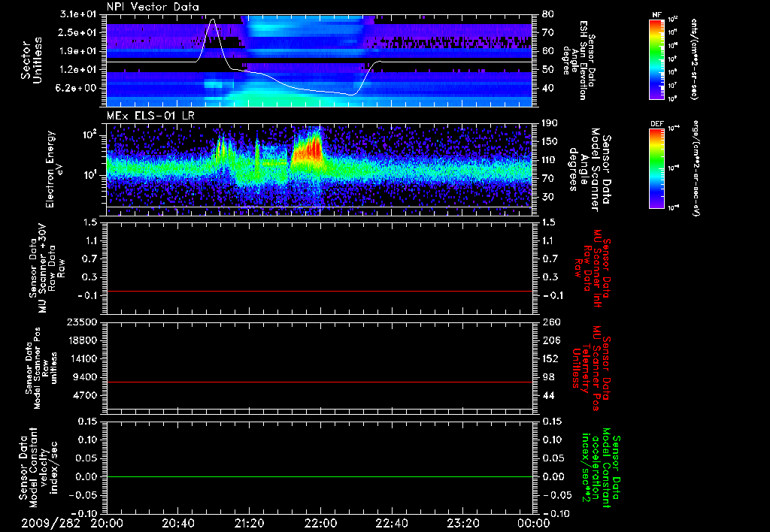Click the 00:00 time axis label
The height and width of the screenshot is (532, 770).
[x=534, y=523]
